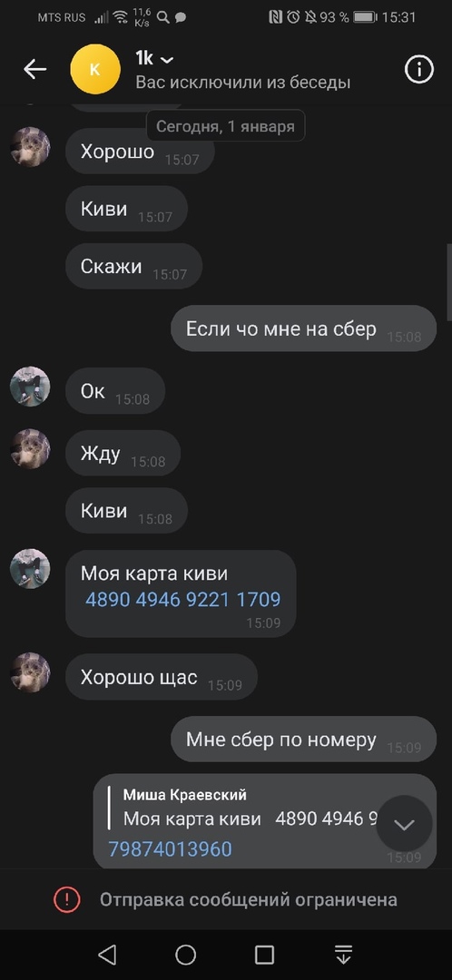
Task: Tap the red warning icon next to restriction notice
Action: (x=66, y=899)
